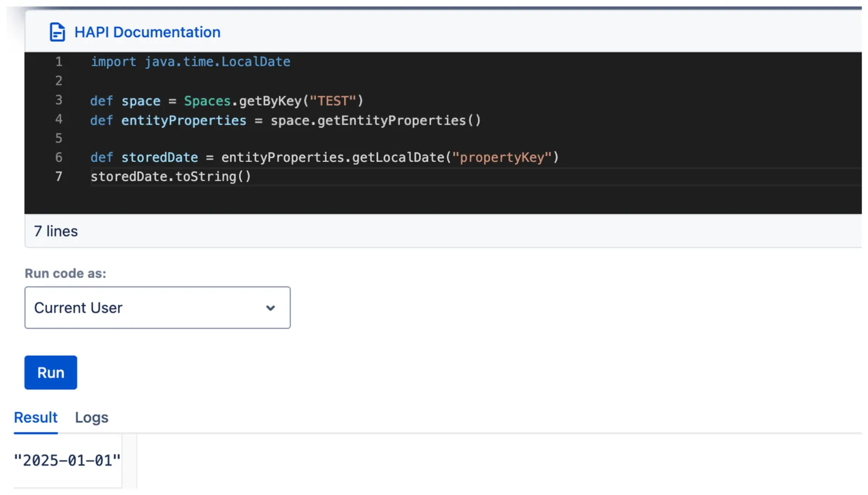
Task: Click the "2025-01-01" result output
Action: coord(67,460)
